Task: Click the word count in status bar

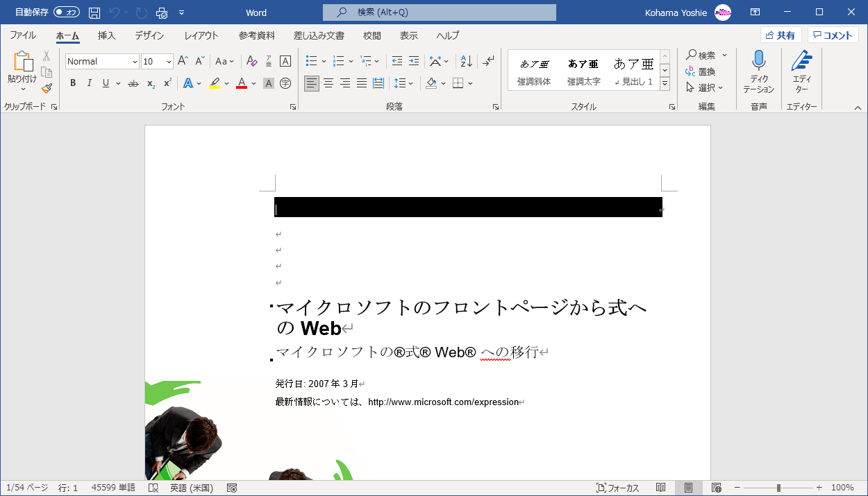Action: click(114, 488)
